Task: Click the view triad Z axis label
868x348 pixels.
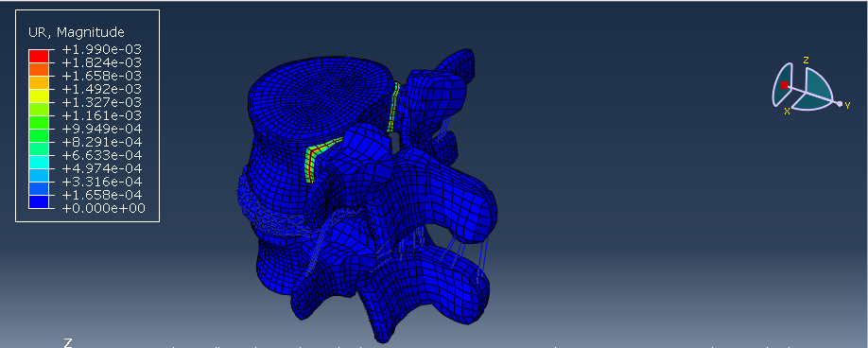Action: (x=806, y=60)
